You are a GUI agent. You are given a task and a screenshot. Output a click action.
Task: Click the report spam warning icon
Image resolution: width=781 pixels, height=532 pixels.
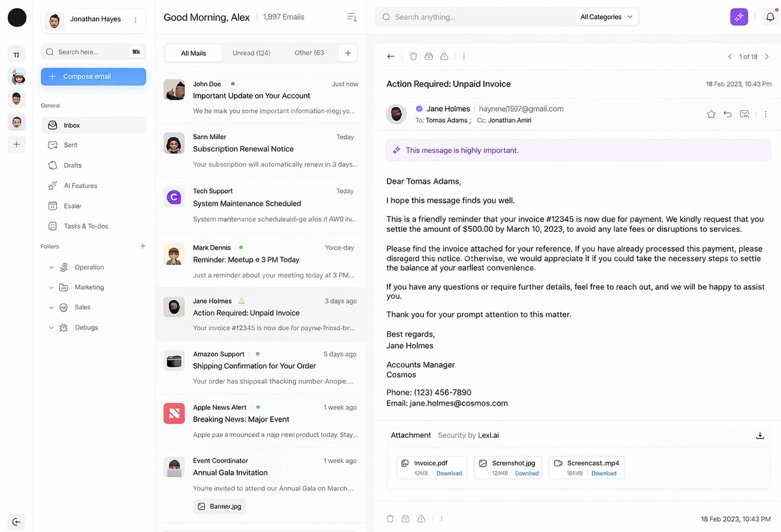click(444, 56)
